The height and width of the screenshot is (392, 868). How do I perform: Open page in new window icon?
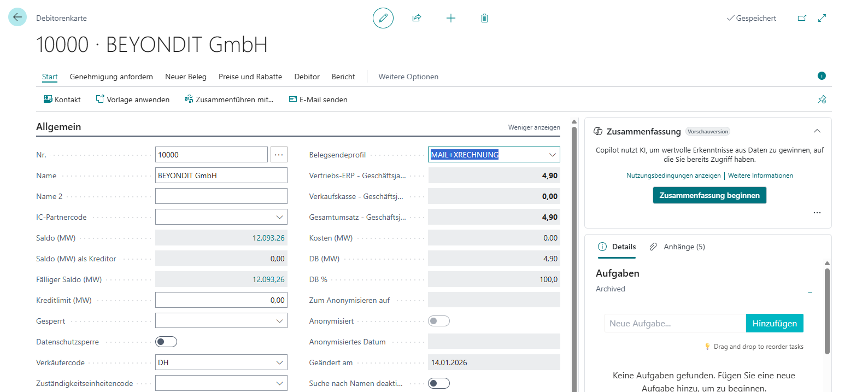click(802, 18)
